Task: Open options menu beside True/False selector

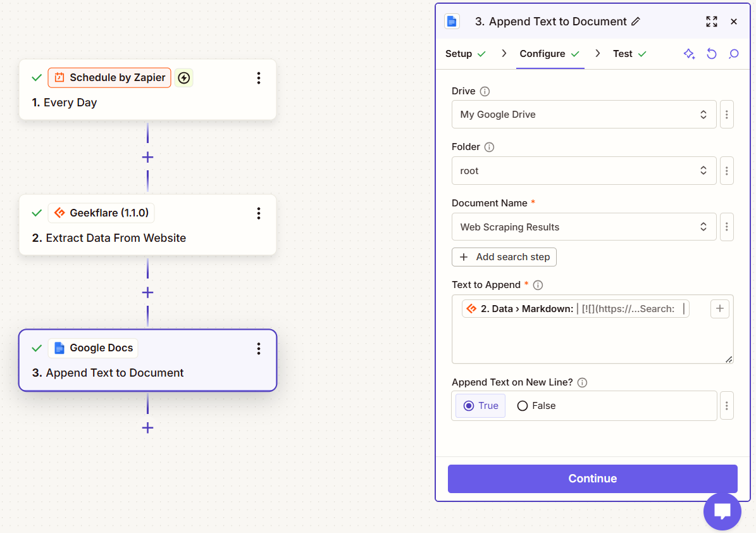Action: [727, 406]
